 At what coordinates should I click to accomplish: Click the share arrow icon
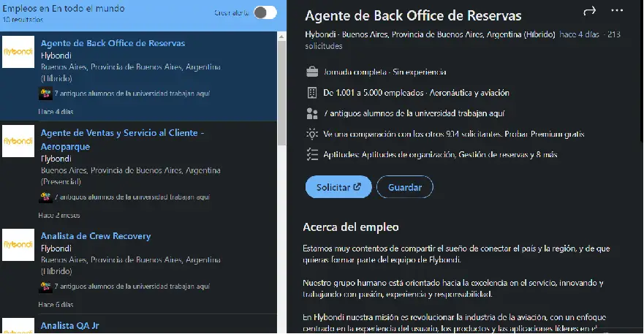coord(589,11)
